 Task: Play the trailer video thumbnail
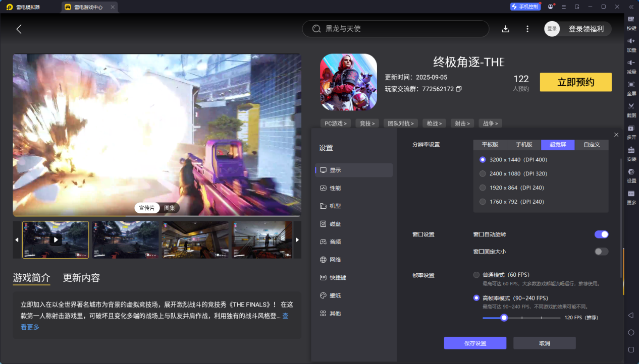pyautogui.click(x=56, y=239)
